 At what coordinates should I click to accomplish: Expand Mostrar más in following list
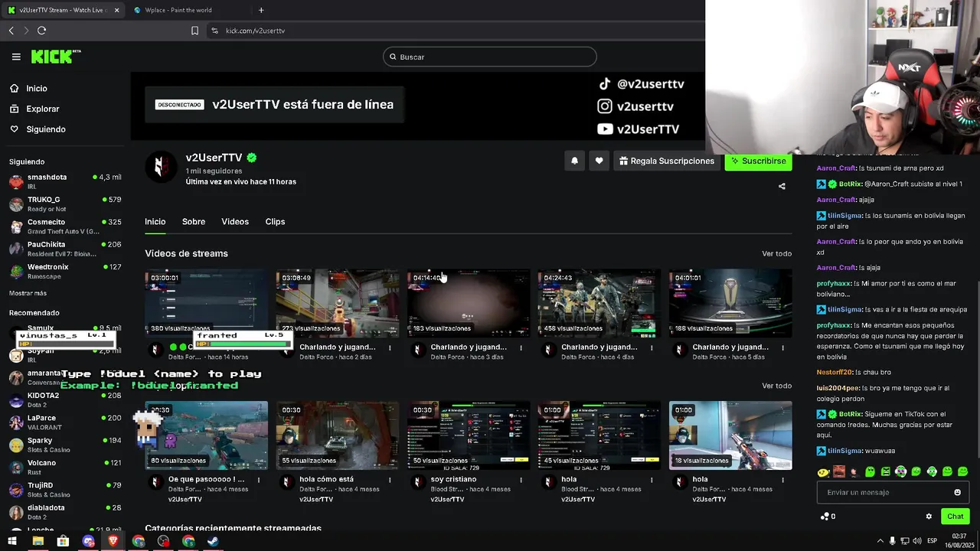click(28, 293)
